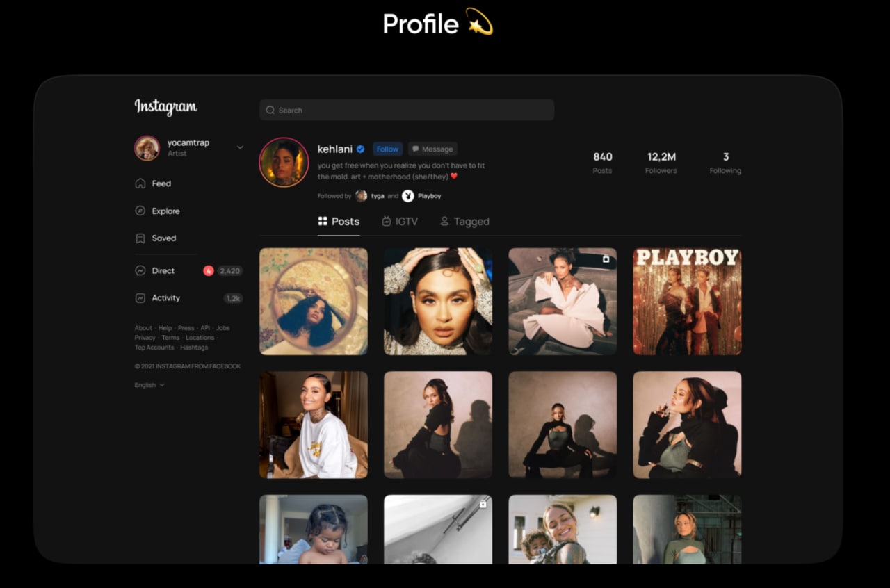
Task: Click the search magnifier icon
Action: (x=270, y=110)
